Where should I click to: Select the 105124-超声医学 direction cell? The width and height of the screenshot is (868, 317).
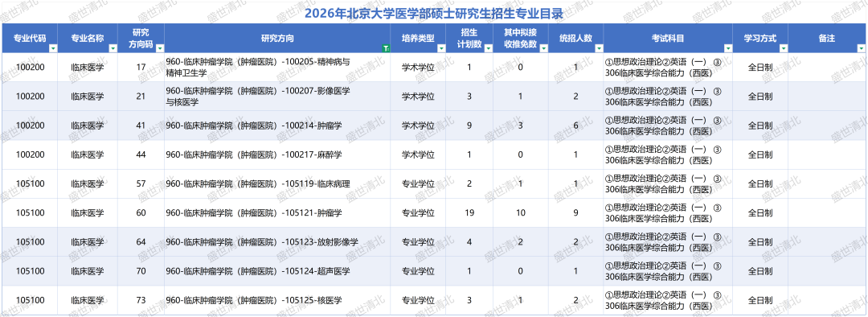pyautogui.click(x=277, y=271)
